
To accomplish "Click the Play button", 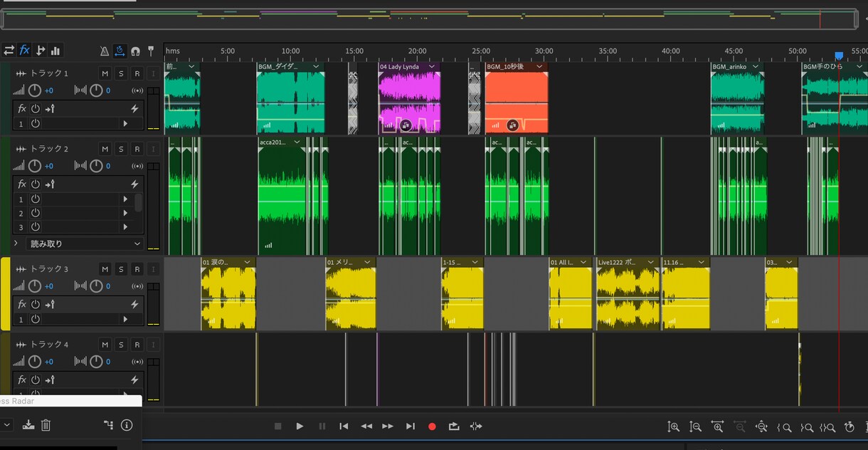I will click(x=300, y=427).
